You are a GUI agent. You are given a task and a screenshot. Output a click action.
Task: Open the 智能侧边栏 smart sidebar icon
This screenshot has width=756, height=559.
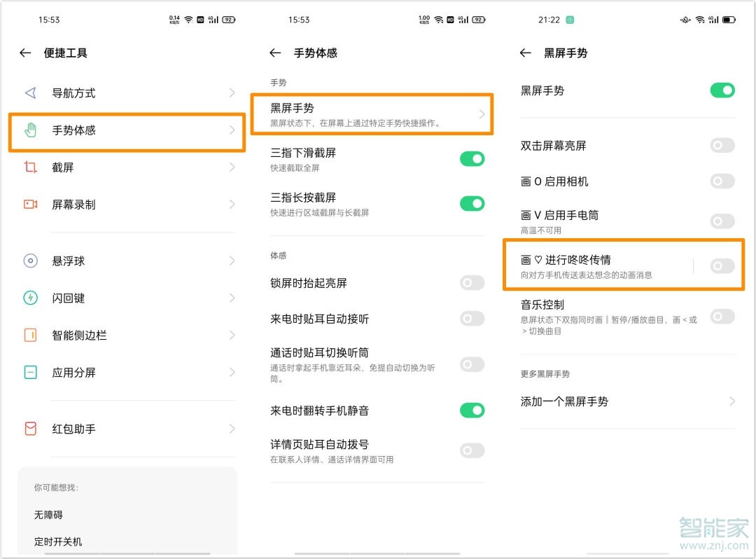coord(31,336)
